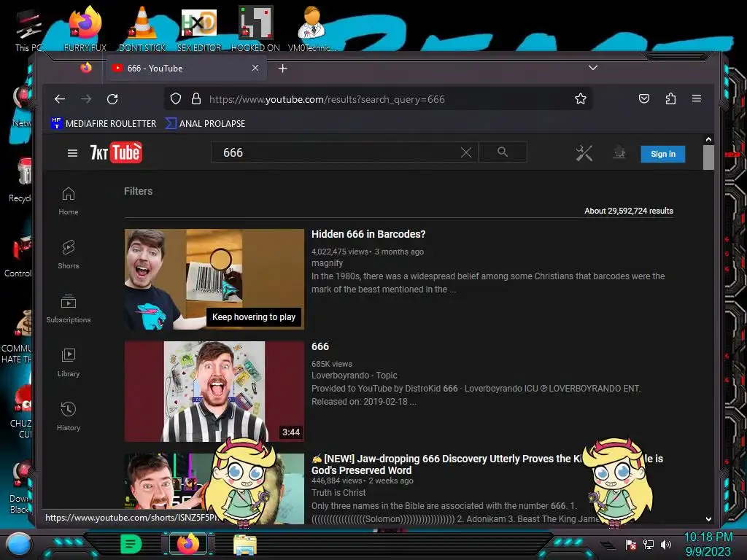Open File Explorer from taskbar
Screen dimensions: 747x560
pyautogui.click(x=245, y=544)
